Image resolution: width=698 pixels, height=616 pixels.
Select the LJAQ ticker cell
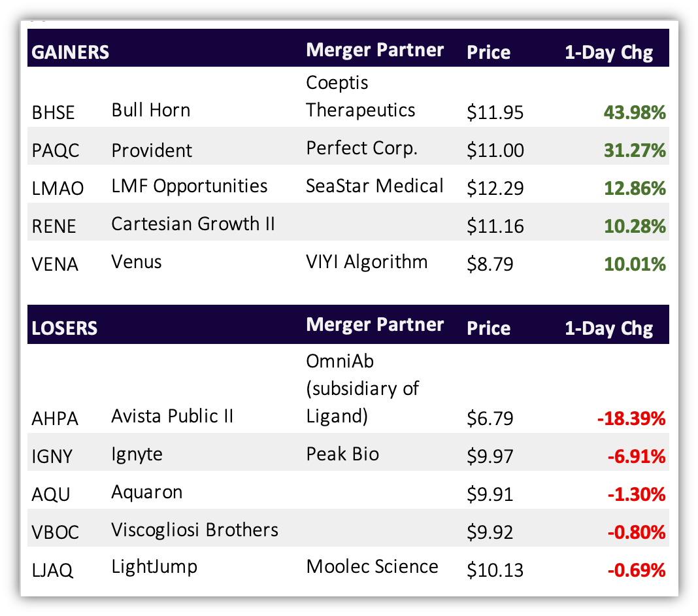tap(52, 570)
